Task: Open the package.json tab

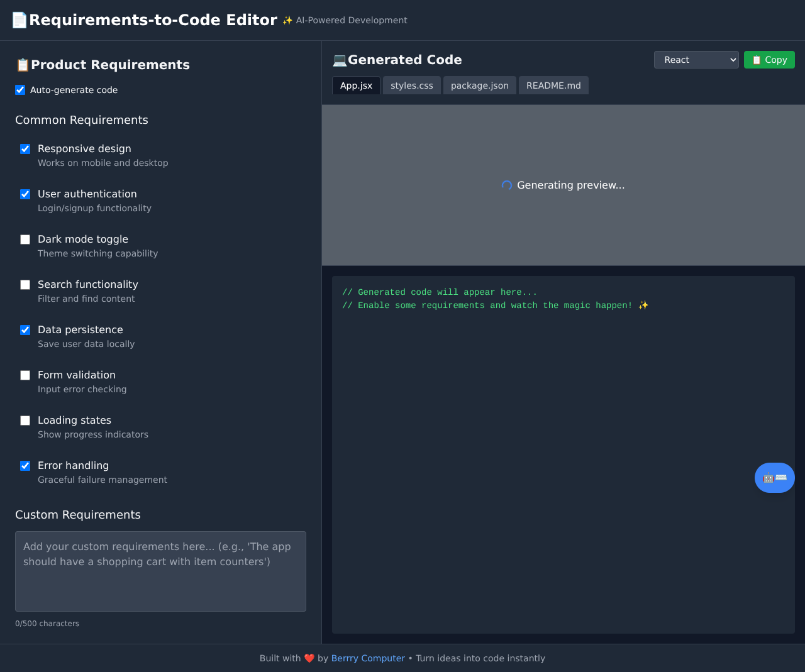Action: click(479, 85)
